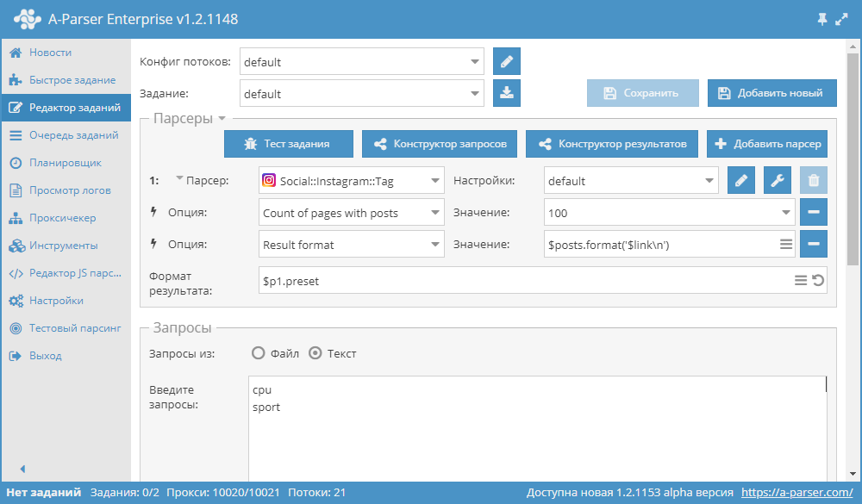Edit thread config with pencil icon
The image size is (862, 504).
point(506,61)
